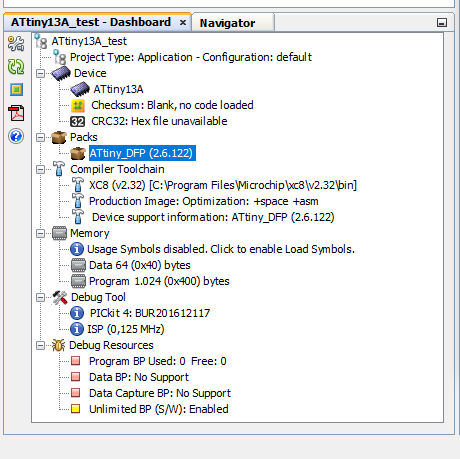Open Project Properties wrench icon in sidebar
Screen dimensions: 460x459
click(x=16, y=44)
